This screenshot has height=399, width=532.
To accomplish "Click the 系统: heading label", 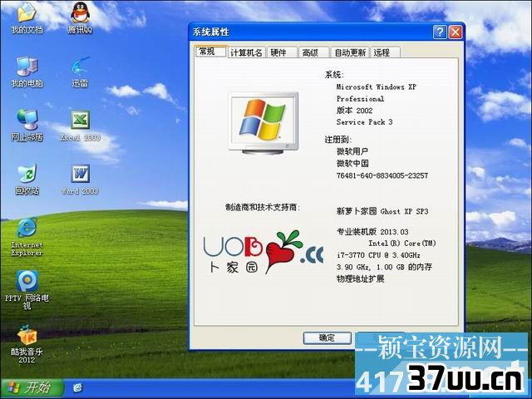I will click(x=334, y=75).
